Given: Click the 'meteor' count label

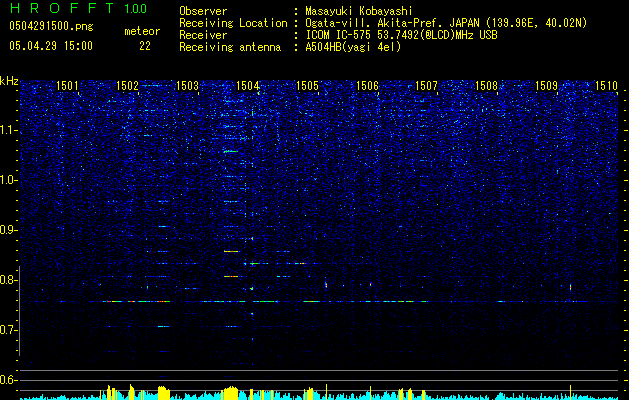Looking at the screenshot, I should tap(142, 31).
